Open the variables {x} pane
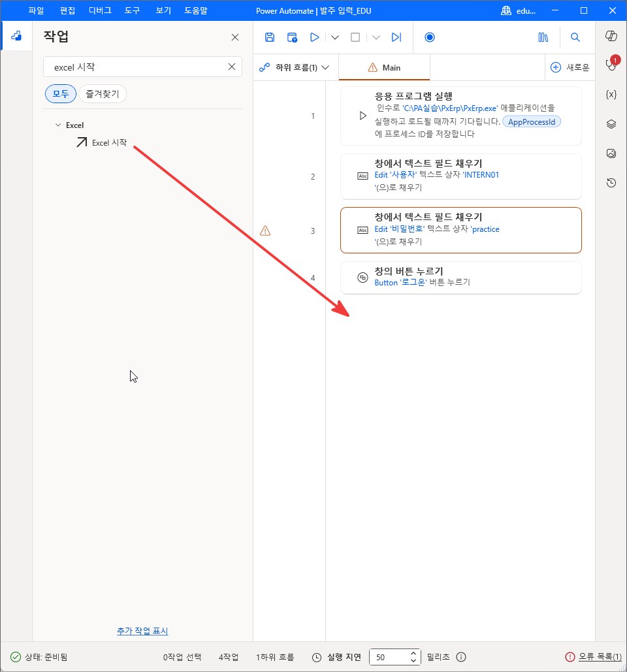Viewport: 627px width, 672px height. (611, 94)
